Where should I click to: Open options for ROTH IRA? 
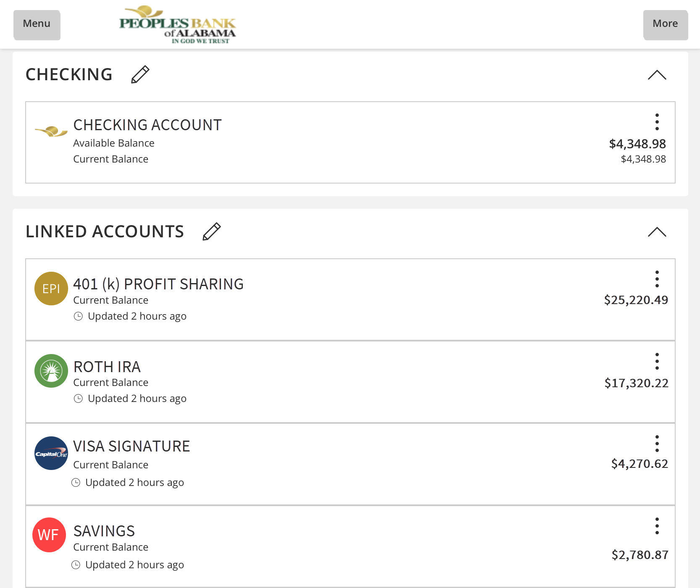click(657, 361)
